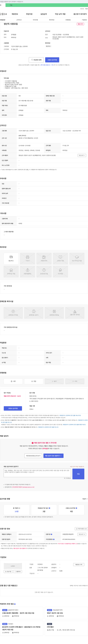Expand 채용 담당자 정보 열람하기
This screenshot has height=644, width=88.
pos(53,456)
